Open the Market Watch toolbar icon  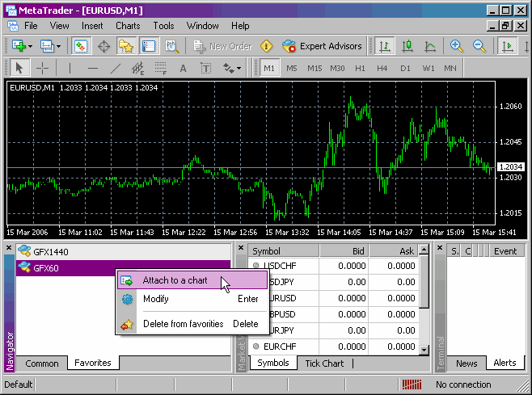pyautogui.click(x=81, y=46)
